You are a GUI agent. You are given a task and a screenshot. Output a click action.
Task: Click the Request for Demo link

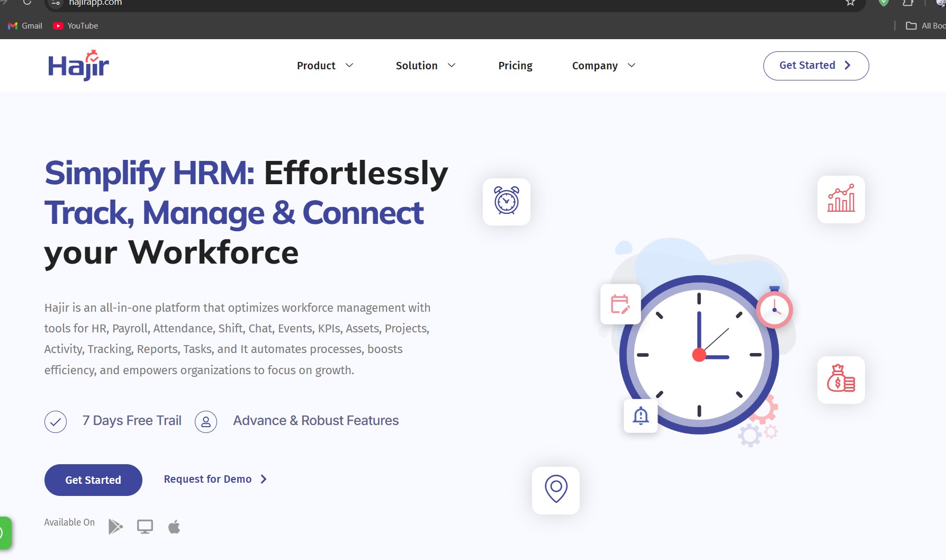(208, 479)
